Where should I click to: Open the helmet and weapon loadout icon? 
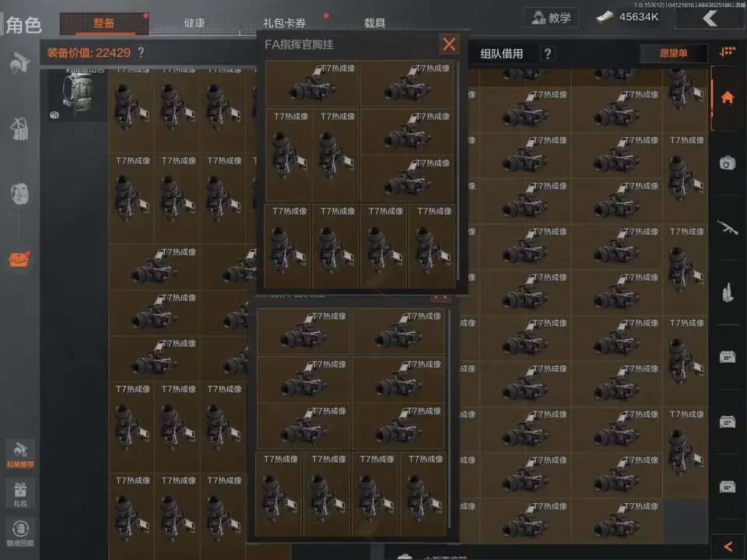(19, 63)
